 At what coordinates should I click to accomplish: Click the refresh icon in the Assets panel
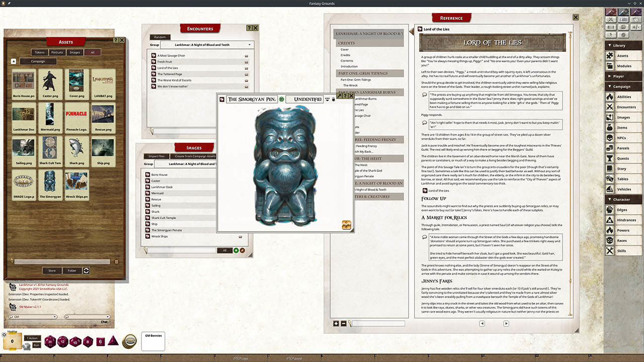[86, 270]
